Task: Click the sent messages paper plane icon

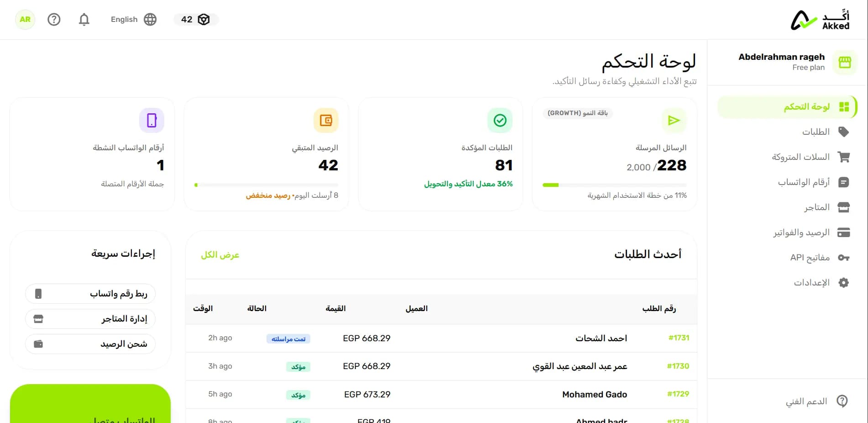Action: [x=674, y=120]
